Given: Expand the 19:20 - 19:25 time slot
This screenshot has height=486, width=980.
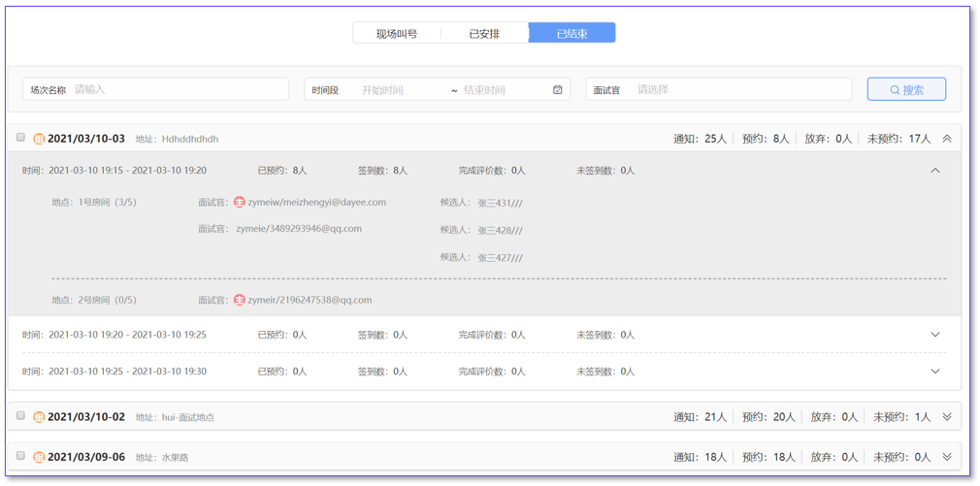Looking at the screenshot, I should coord(935,335).
